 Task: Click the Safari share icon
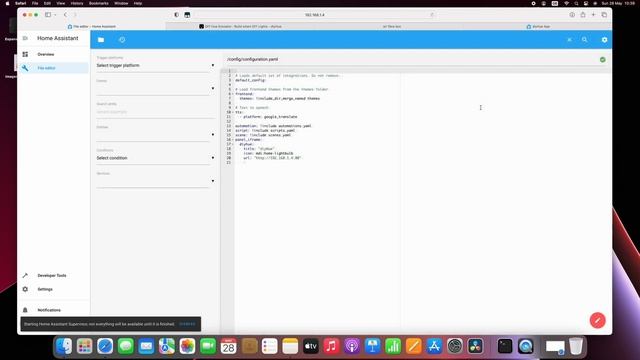pyautogui.click(x=582, y=15)
